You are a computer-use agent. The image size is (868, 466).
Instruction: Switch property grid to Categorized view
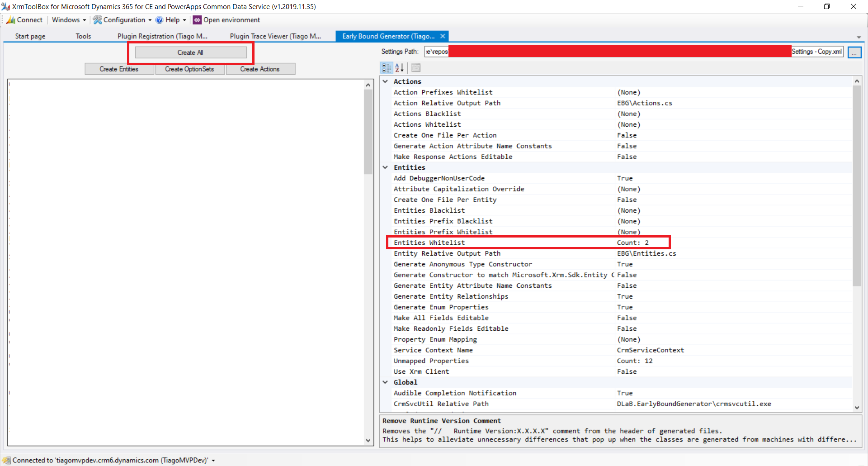tap(387, 68)
